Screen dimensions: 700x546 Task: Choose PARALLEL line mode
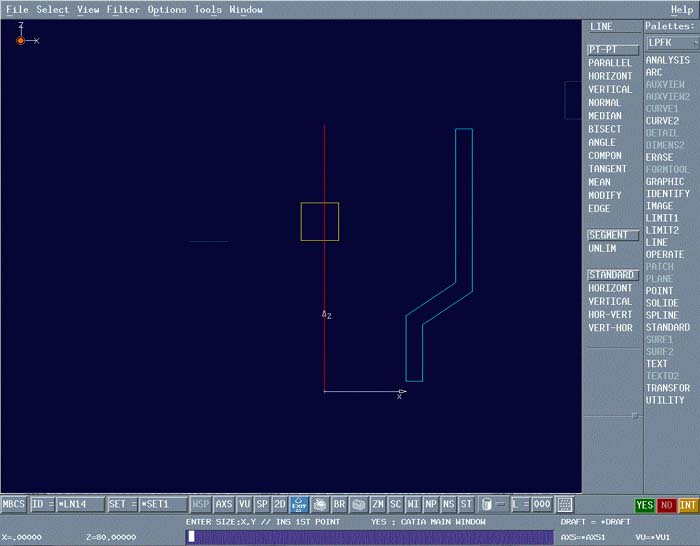pos(610,63)
